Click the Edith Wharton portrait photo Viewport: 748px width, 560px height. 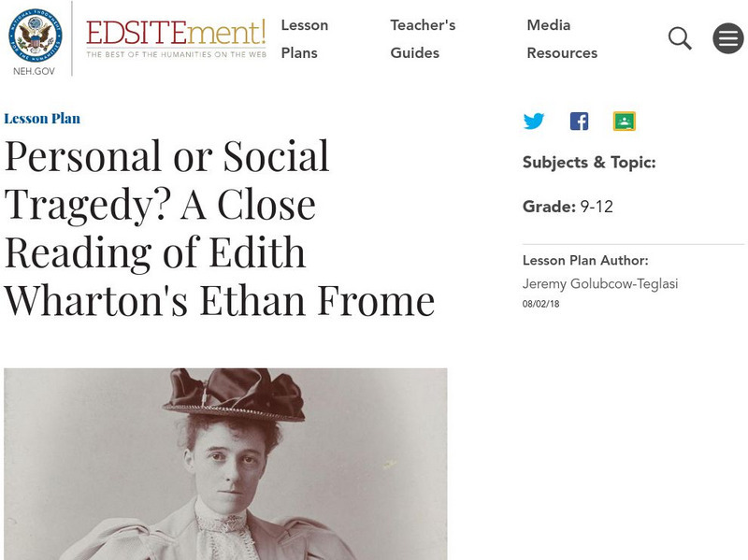(x=225, y=463)
